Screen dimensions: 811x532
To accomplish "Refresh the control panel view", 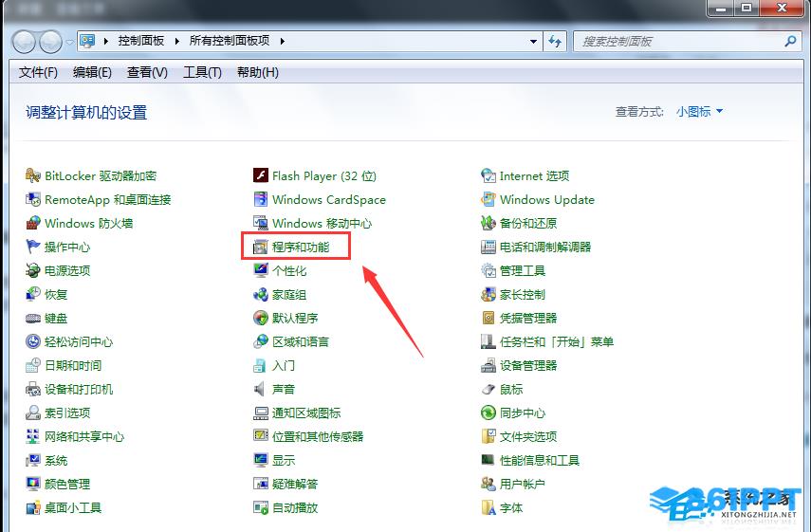I will 555,41.
